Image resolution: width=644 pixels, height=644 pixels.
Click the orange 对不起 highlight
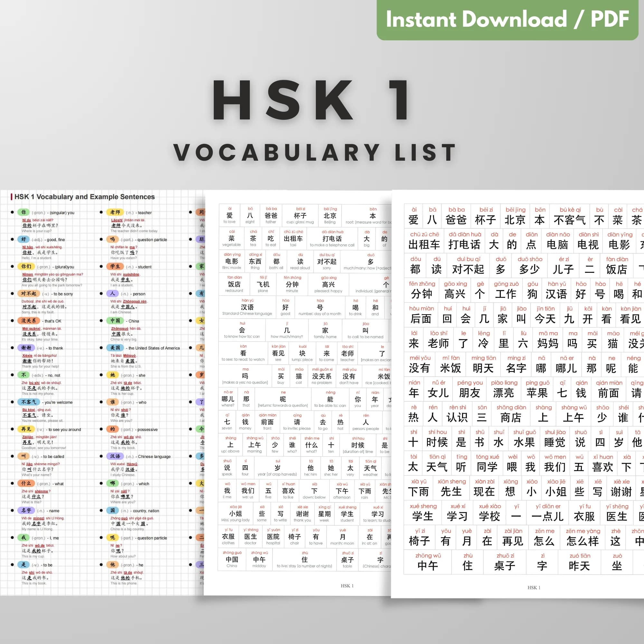point(28,294)
